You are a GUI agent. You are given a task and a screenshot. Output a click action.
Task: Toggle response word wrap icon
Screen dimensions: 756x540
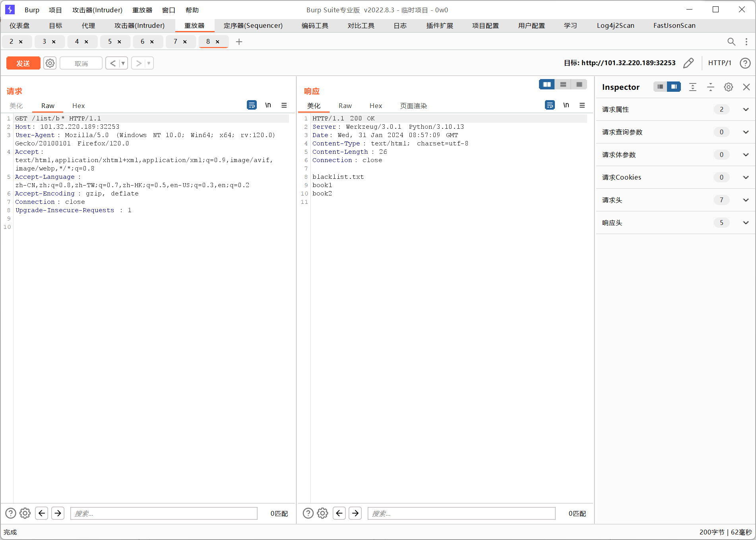point(550,105)
